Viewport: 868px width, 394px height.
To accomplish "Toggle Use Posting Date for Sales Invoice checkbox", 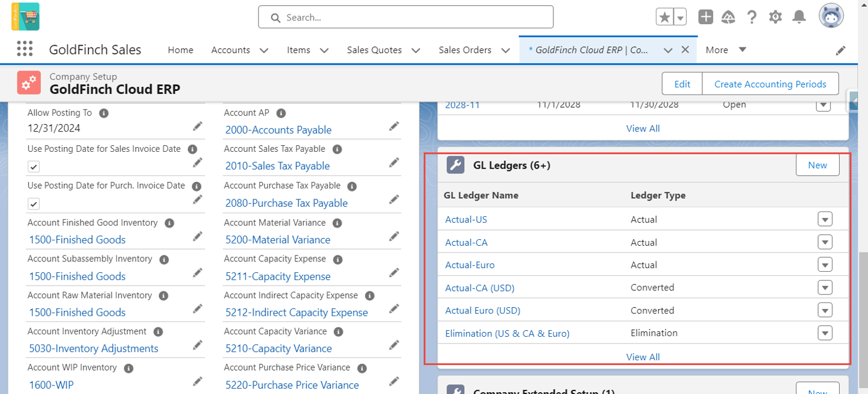I will [x=34, y=167].
